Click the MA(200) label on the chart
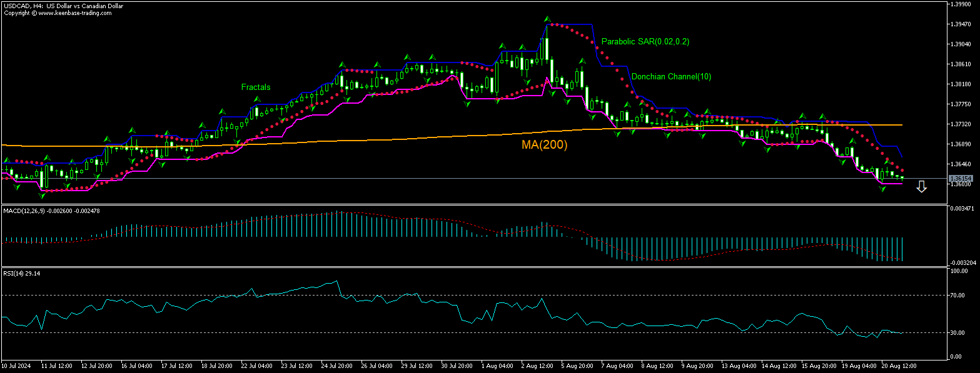Screen dimensions: 980x373 (544, 144)
